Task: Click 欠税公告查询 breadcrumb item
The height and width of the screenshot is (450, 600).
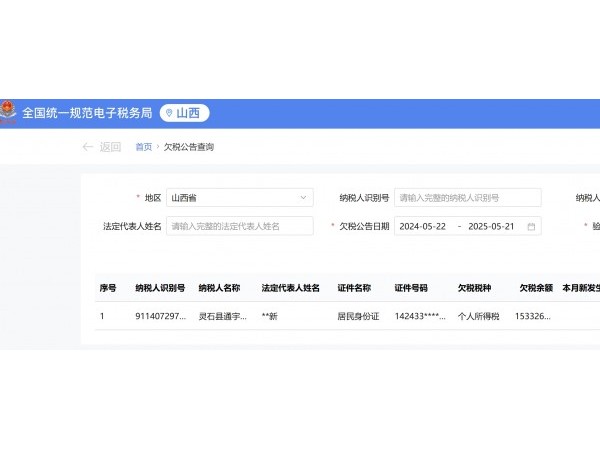Action: pos(189,147)
